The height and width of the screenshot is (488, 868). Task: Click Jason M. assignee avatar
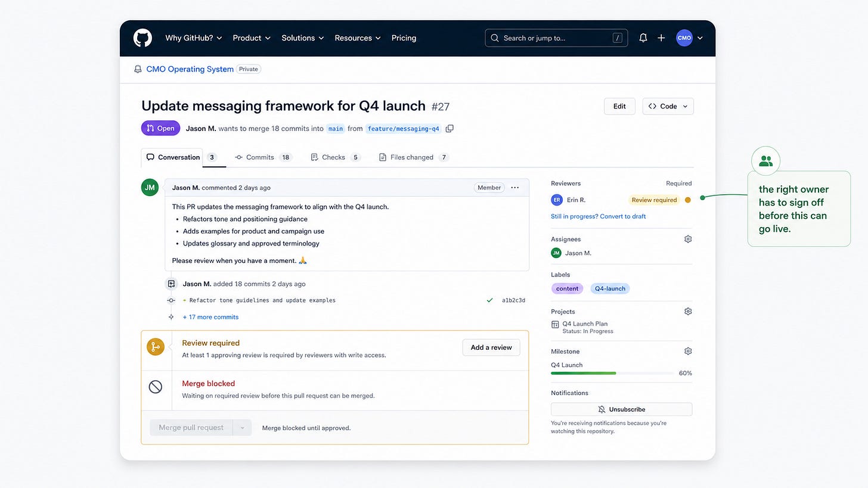tap(556, 253)
